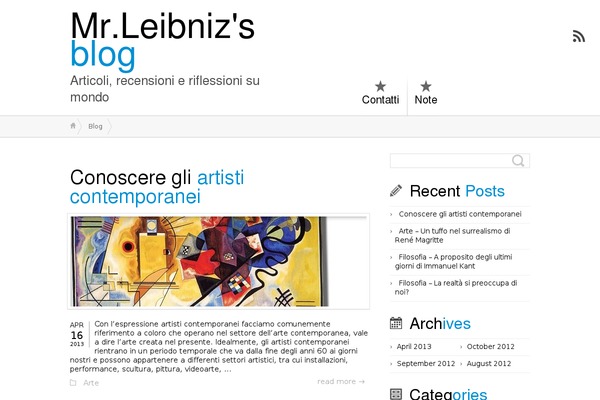The width and height of the screenshot is (600, 400).
Task: Click the home icon in breadcrumb
Action: coord(73,126)
